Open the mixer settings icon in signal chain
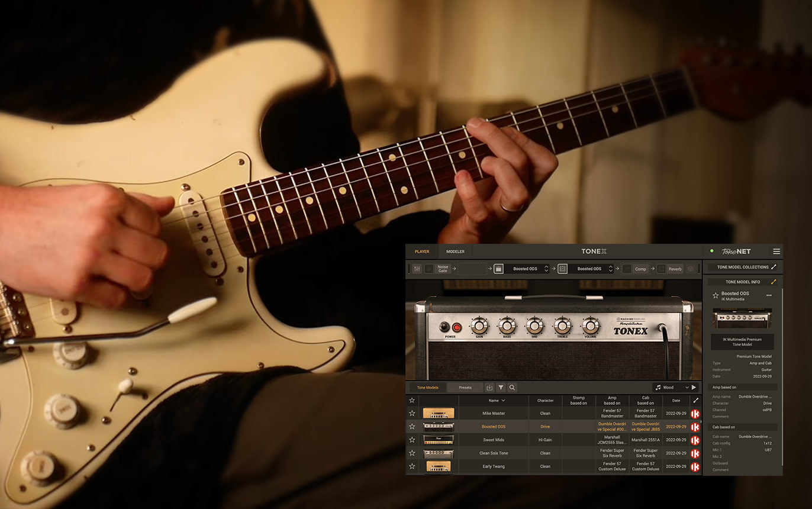 417,269
